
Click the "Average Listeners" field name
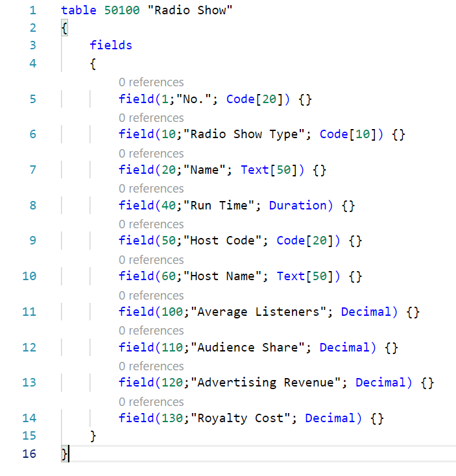[x=259, y=312]
